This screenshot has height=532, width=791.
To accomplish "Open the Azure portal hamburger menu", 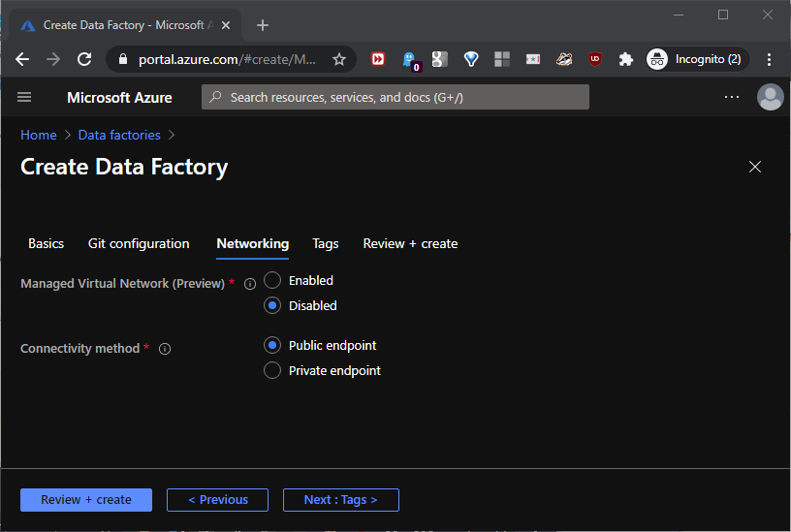I will pos(25,97).
